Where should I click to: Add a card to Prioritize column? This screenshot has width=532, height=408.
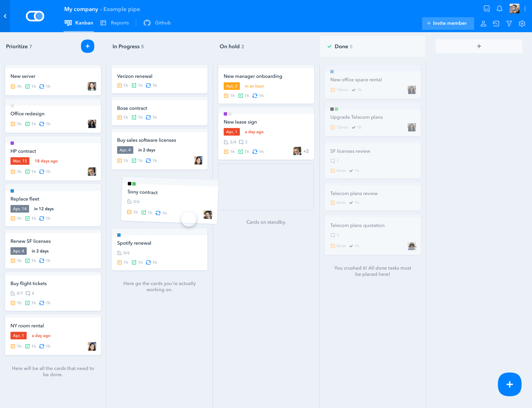click(x=87, y=46)
